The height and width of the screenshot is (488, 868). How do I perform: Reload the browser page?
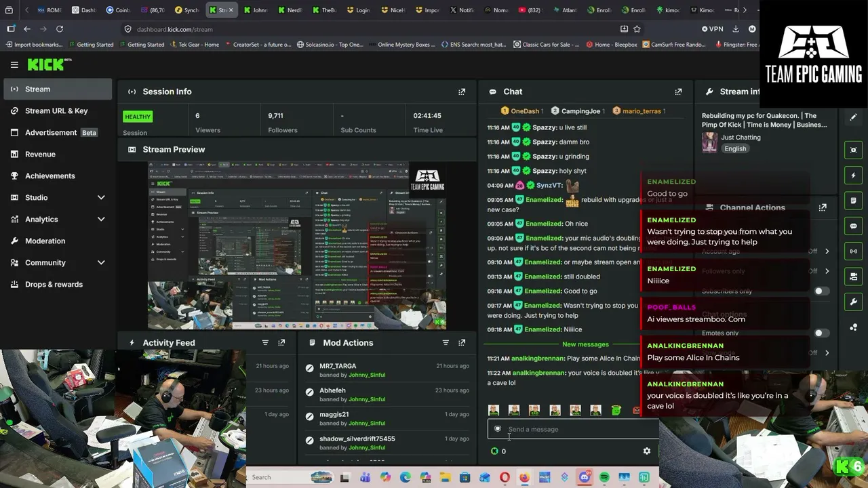[60, 29]
